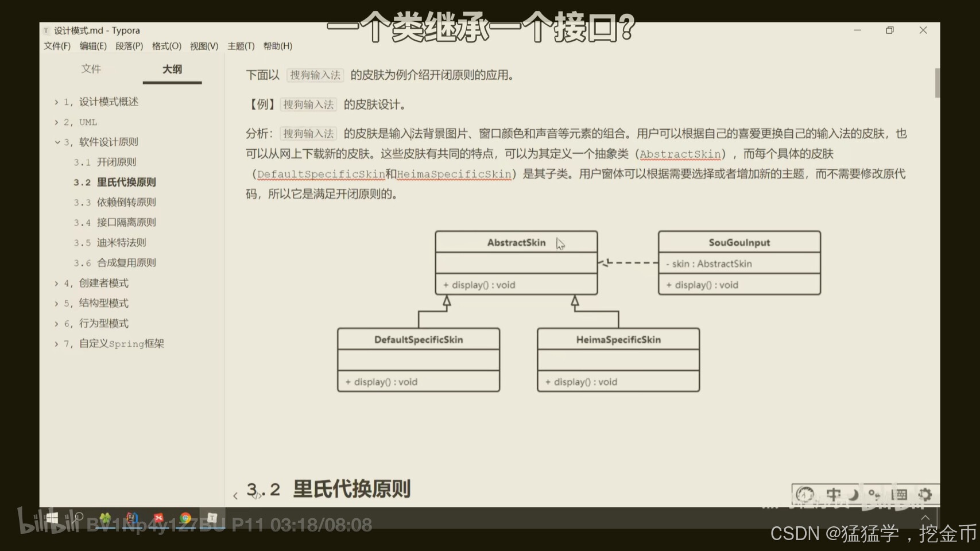The height and width of the screenshot is (551, 980).
Task: Toggle Chinese input mode 中 icon
Action: coord(834,494)
